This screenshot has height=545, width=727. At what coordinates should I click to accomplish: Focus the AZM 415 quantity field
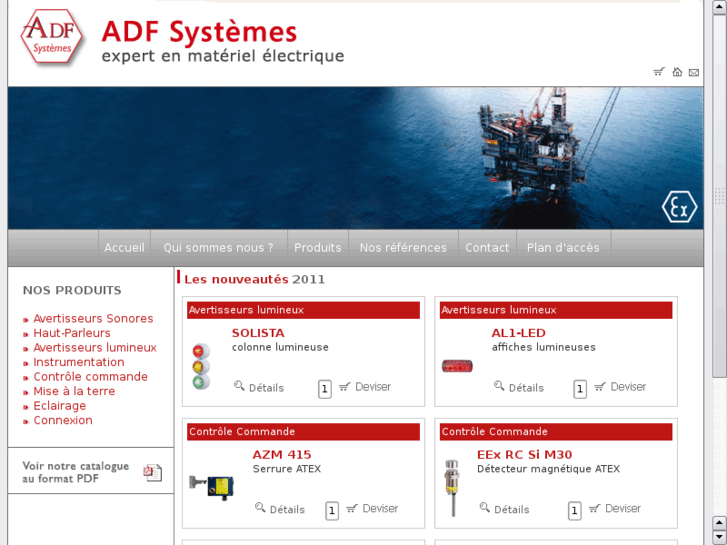coord(332,511)
